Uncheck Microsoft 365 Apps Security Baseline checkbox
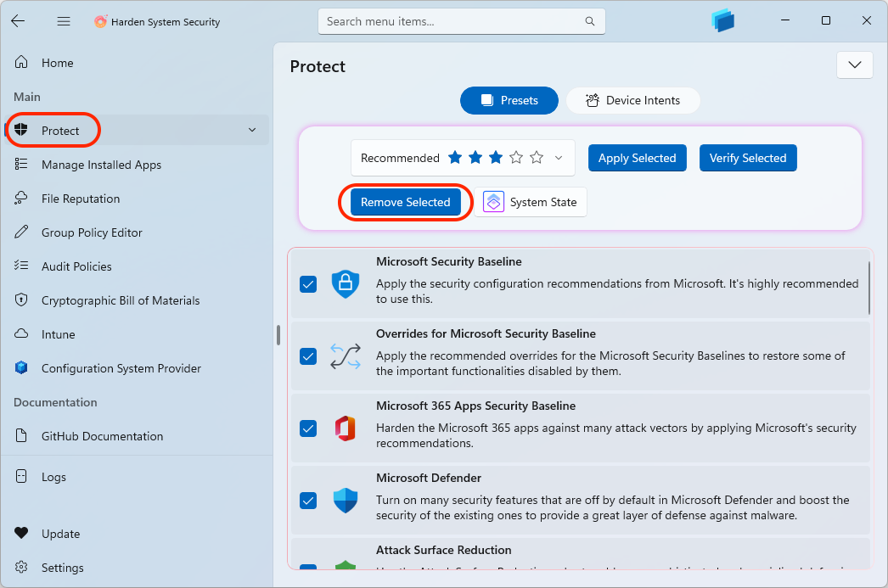The image size is (888, 588). point(308,428)
